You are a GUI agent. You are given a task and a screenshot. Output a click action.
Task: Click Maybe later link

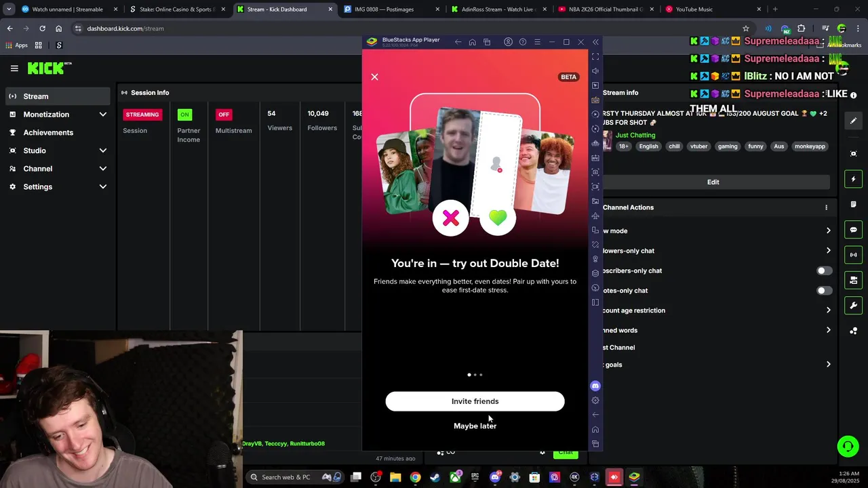point(475,426)
